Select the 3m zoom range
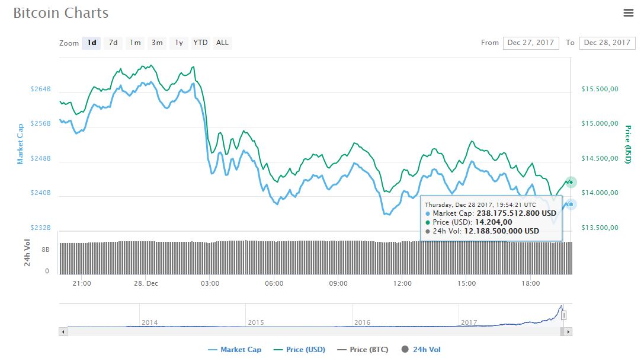644x358 pixels. (157, 43)
